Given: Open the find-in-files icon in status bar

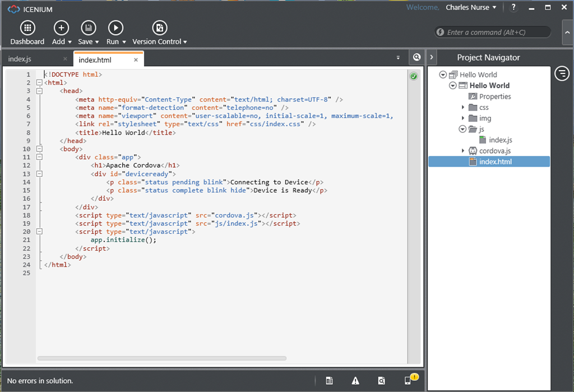Looking at the screenshot, I should 381,381.
